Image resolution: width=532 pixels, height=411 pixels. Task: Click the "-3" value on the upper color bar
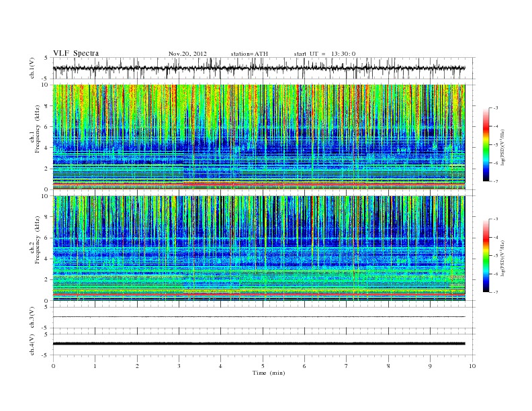(495, 108)
